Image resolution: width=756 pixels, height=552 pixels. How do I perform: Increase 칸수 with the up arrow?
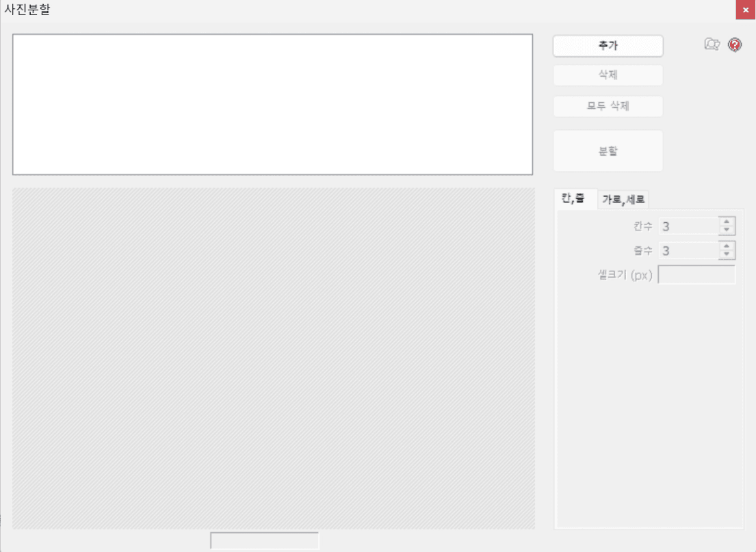pos(727,222)
